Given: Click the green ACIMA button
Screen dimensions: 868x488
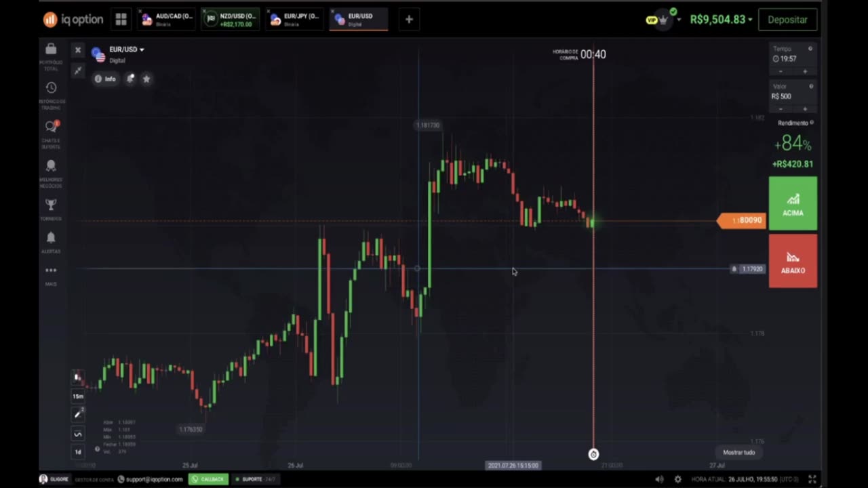Looking at the screenshot, I should 793,203.
